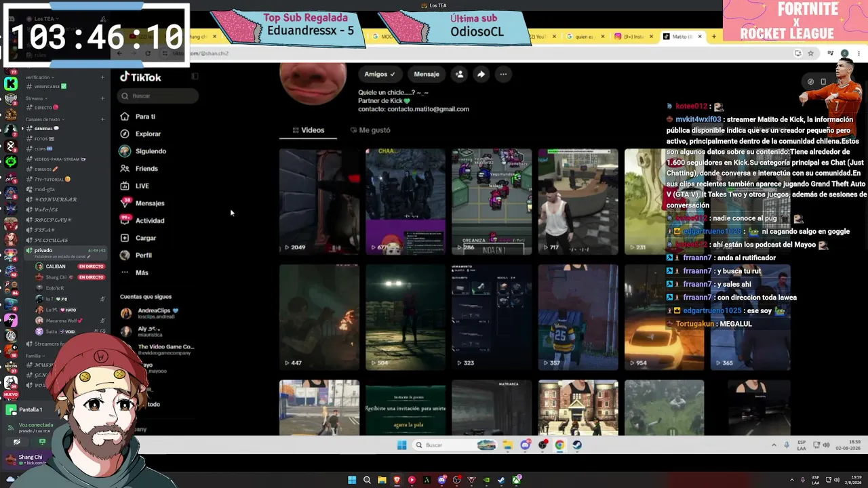This screenshot has width=868, height=488.
Task: Open the video thumbnail with 447 views
Action: (x=319, y=317)
